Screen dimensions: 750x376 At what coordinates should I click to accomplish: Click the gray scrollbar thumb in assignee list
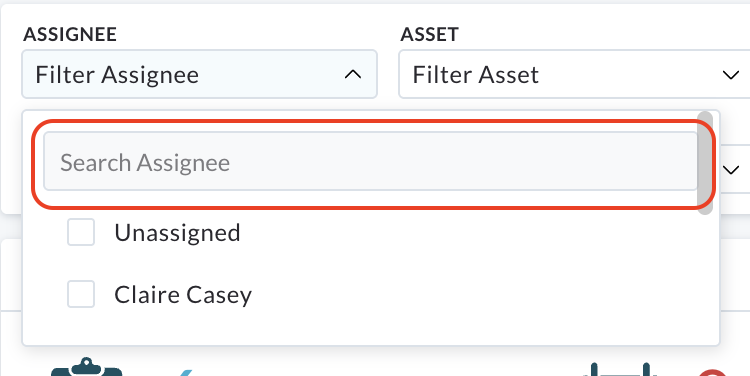705,163
